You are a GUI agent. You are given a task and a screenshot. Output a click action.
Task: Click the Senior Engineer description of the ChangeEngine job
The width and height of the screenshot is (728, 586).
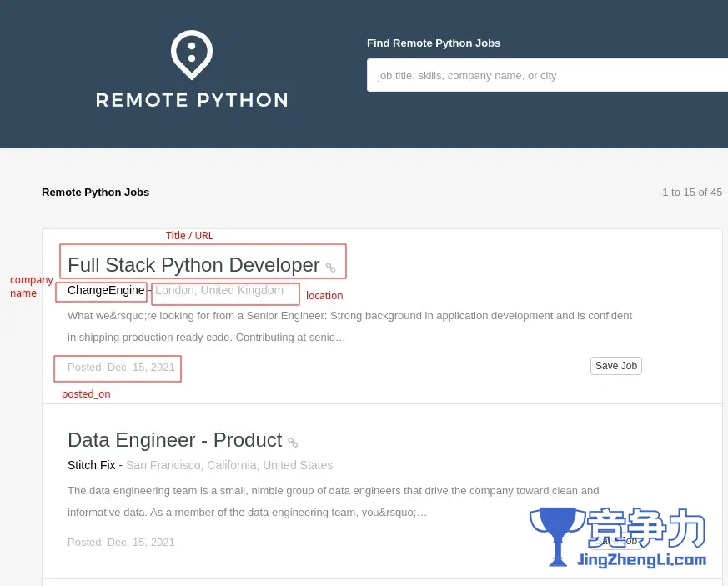349,327
